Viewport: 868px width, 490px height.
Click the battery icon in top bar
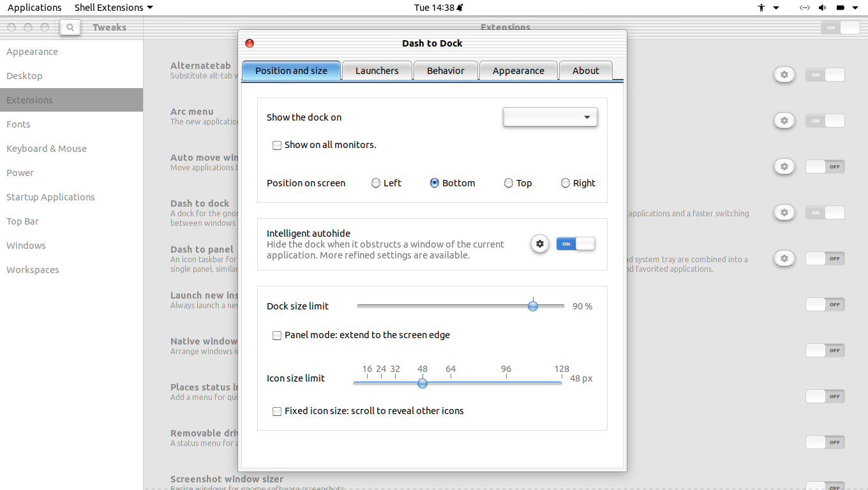[841, 8]
